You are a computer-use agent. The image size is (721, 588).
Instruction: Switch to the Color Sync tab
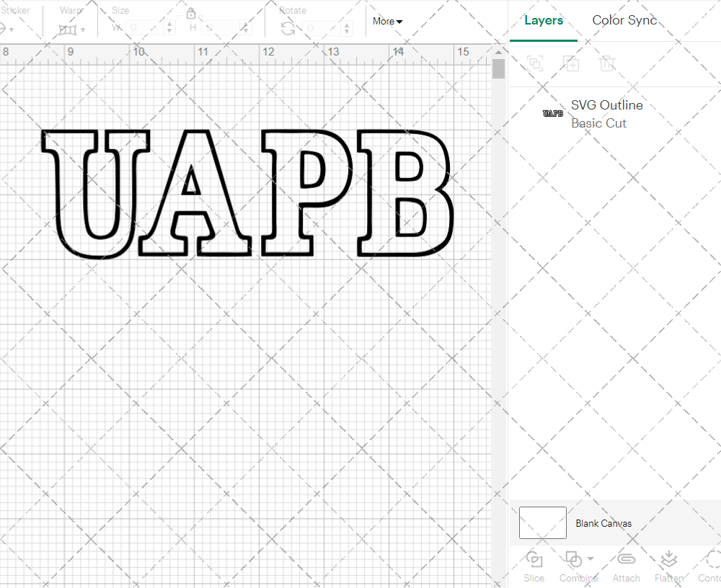624,20
